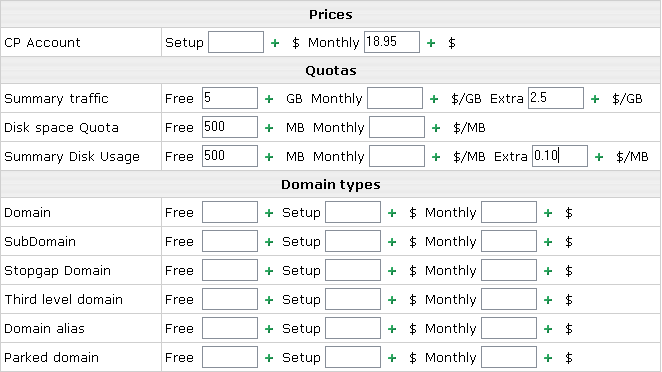662x372 pixels.
Task: Click plus icon after Domain alias Setup field
Action: coord(392,329)
